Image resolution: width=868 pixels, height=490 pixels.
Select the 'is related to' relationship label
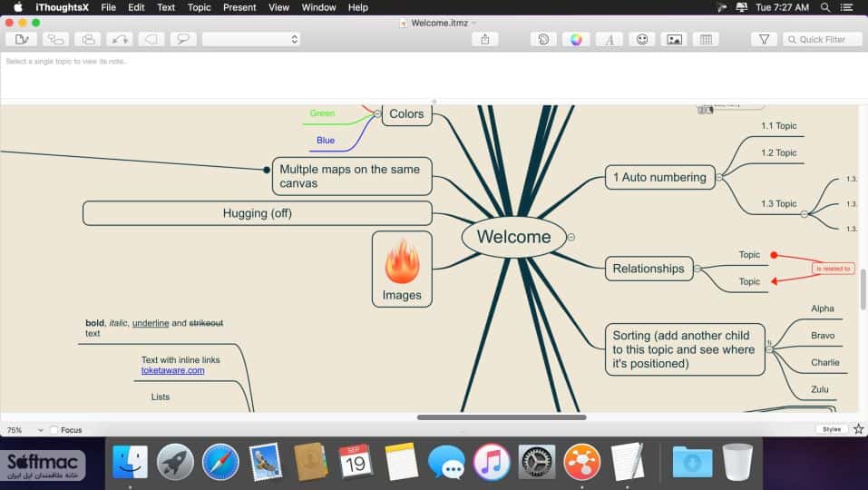point(834,269)
